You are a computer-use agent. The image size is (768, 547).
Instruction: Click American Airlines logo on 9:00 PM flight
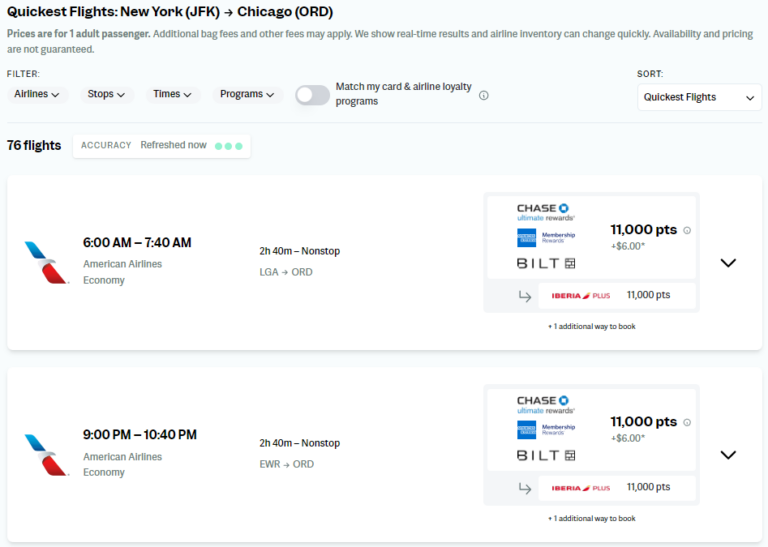coord(46,455)
